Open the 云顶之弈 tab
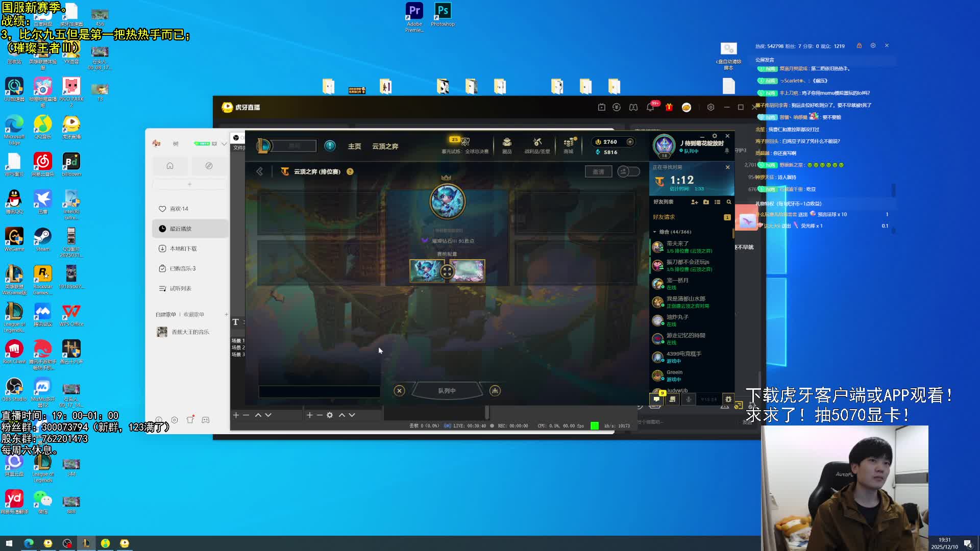This screenshot has height=551, width=980. click(x=385, y=146)
